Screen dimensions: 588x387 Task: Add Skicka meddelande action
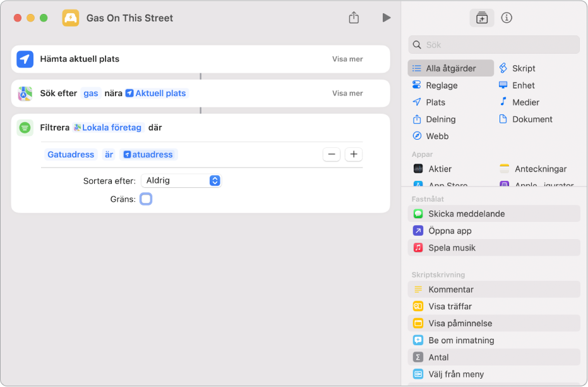(494, 214)
